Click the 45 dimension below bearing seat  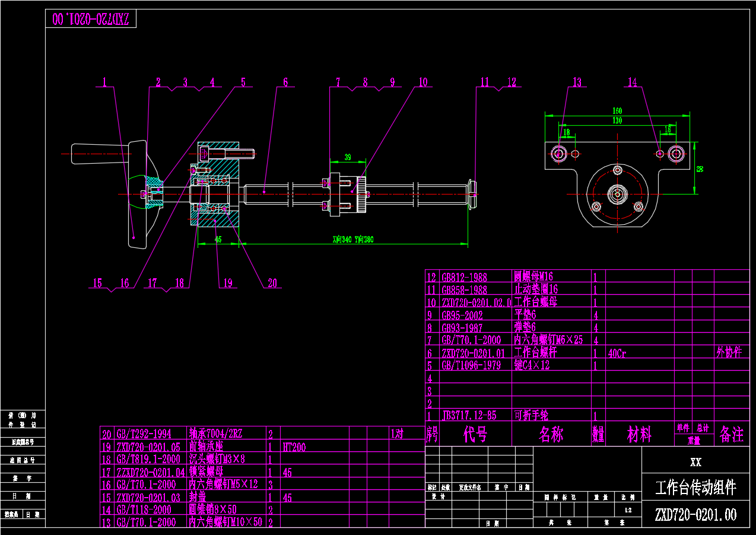coord(218,240)
